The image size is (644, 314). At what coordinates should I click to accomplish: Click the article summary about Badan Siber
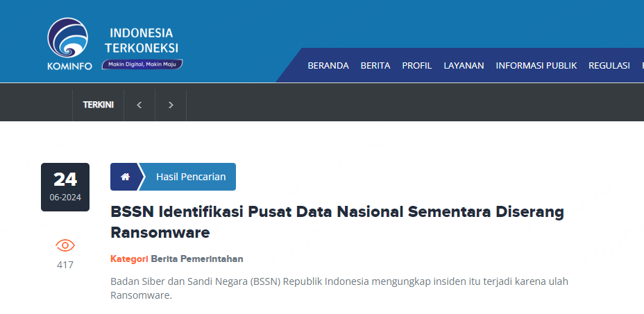click(339, 288)
